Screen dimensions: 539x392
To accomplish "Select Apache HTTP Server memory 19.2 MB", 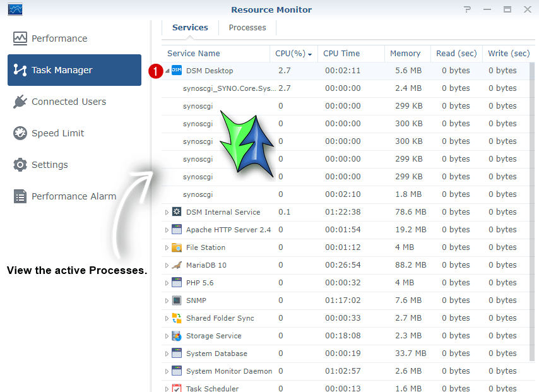I will (410, 230).
